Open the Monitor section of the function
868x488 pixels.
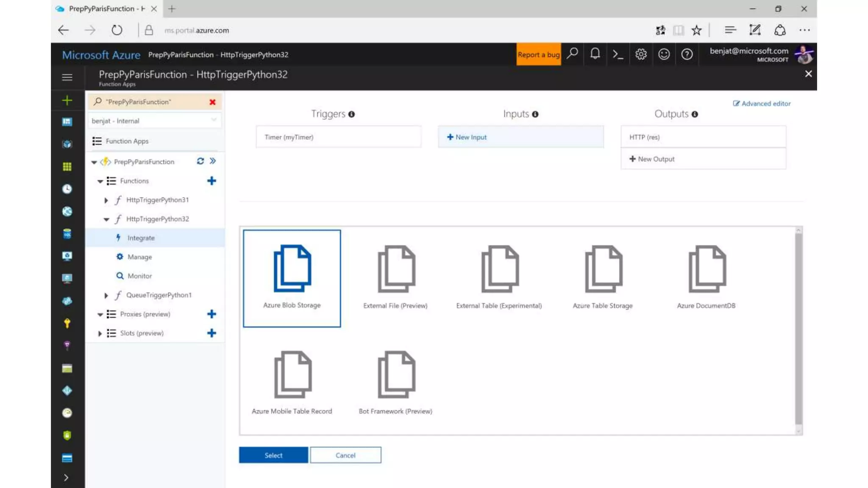tap(139, 276)
